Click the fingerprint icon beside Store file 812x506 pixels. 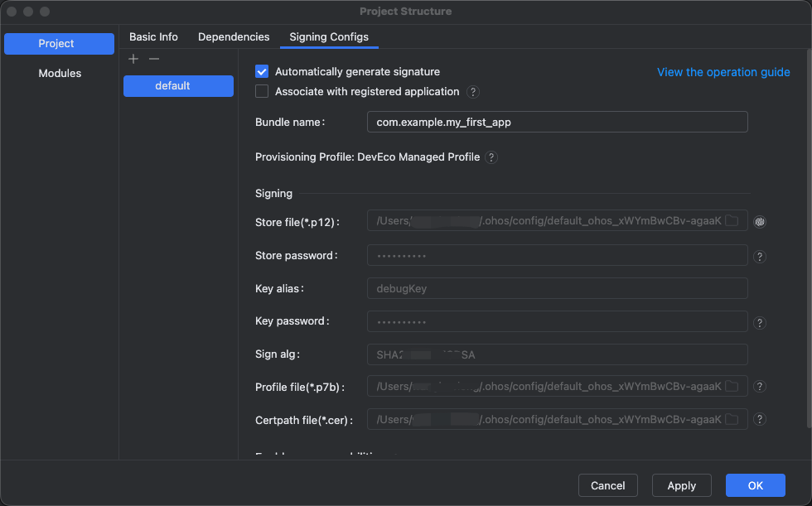760,221
